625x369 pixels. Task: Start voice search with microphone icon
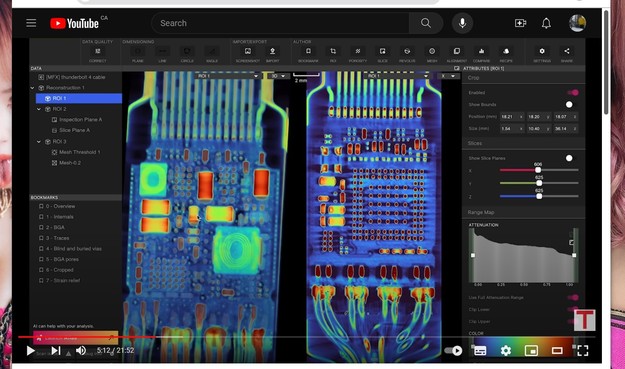pyautogui.click(x=462, y=23)
